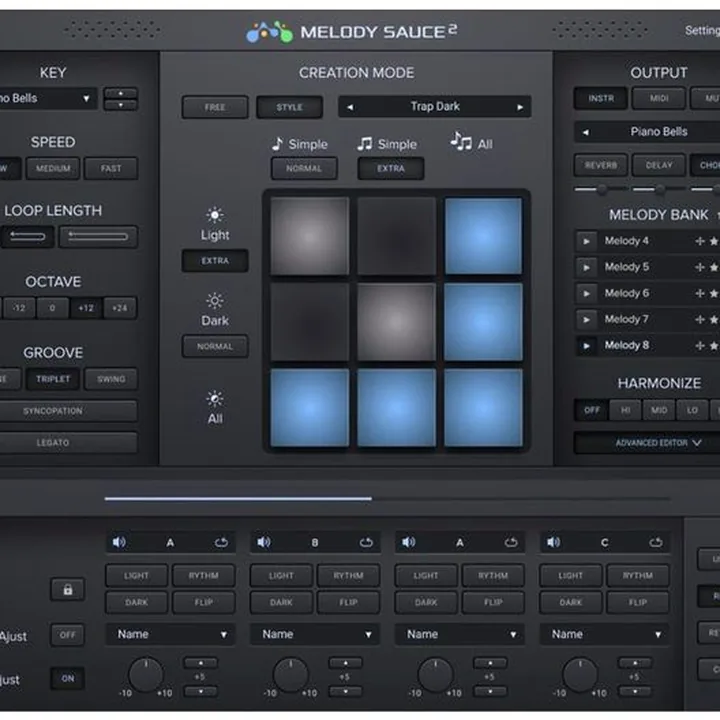Go to previous instrument before Piano Bells
This screenshot has width=720, height=720.
click(585, 133)
